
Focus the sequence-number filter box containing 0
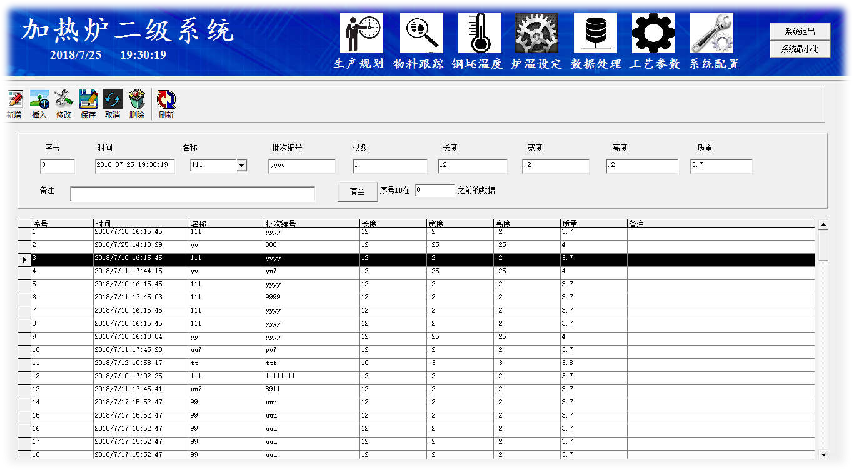435,190
